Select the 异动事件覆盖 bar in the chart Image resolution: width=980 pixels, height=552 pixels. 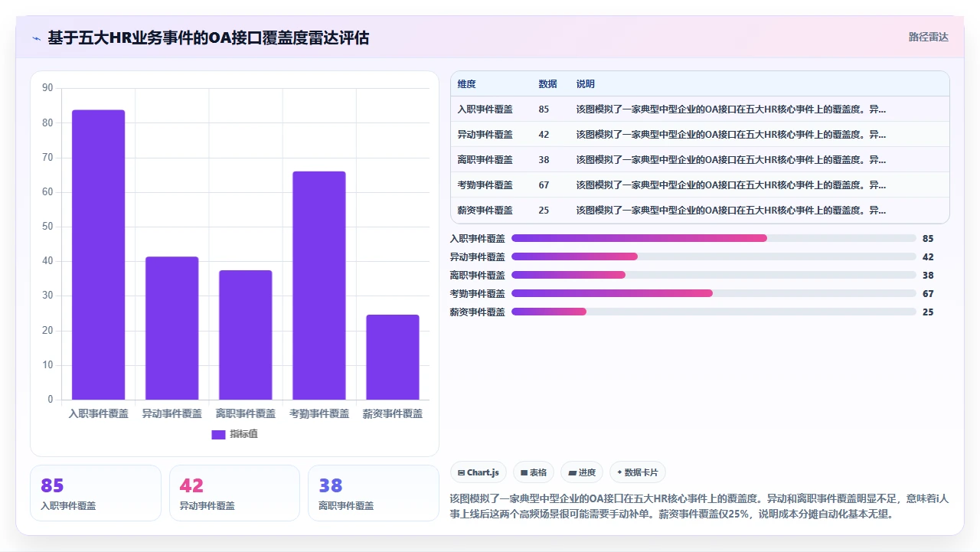pyautogui.click(x=172, y=328)
